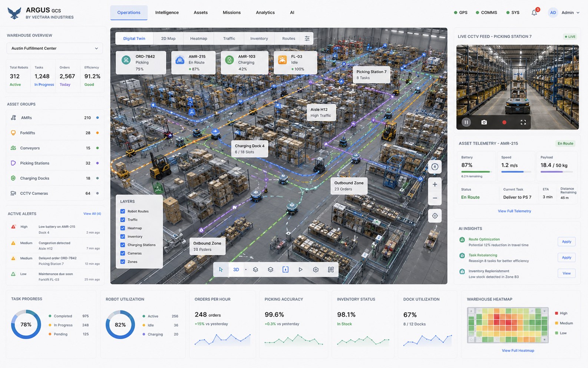Click the FL-03 forklift card icon
The image size is (588, 368).
[x=283, y=60]
